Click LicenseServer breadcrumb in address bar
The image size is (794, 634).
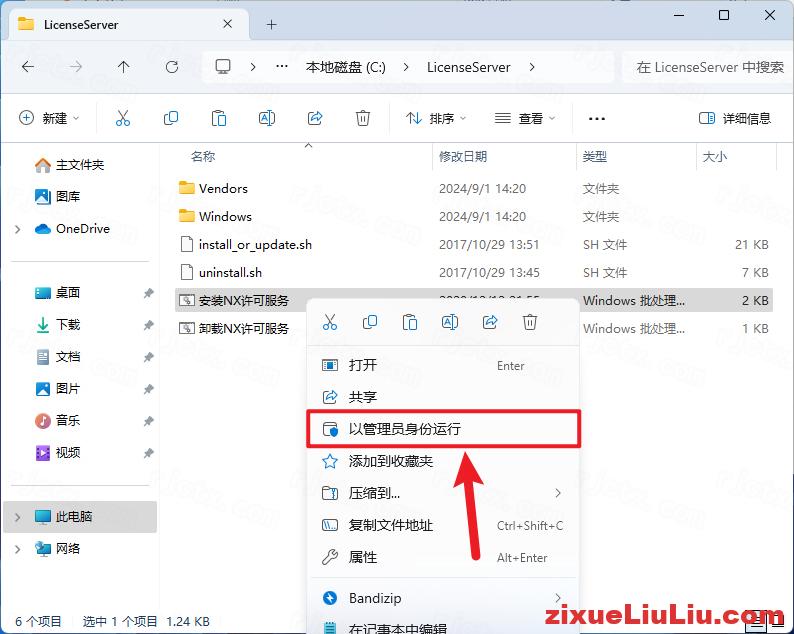[468, 67]
